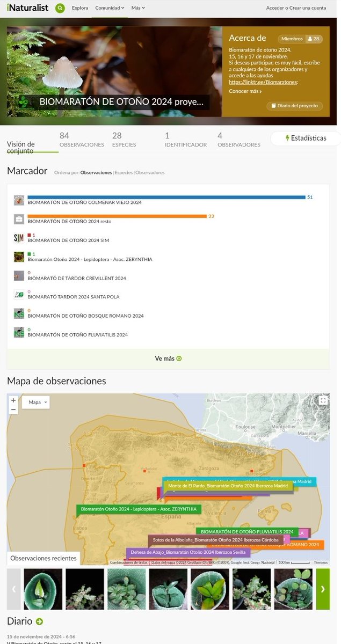This screenshot has height=644, width=341.
Task: Open BIOMARATÓ DE TARDOR CREVILLENT 2024
Action: 77,279
